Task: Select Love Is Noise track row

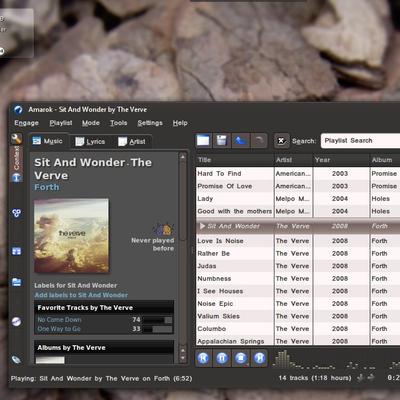Action: tap(298, 241)
